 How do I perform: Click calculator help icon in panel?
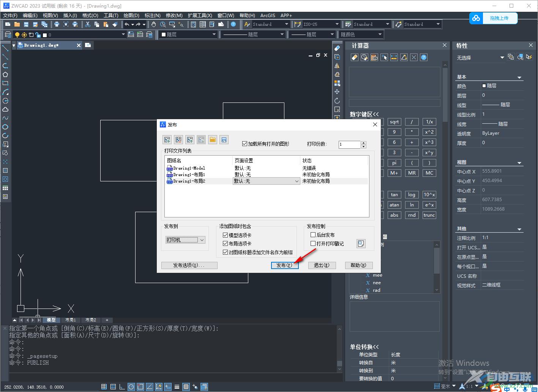point(424,57)
